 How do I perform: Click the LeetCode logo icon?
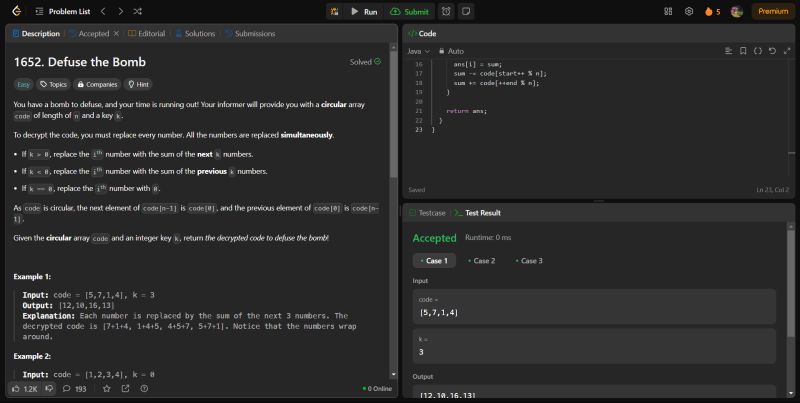pos(16,11)
